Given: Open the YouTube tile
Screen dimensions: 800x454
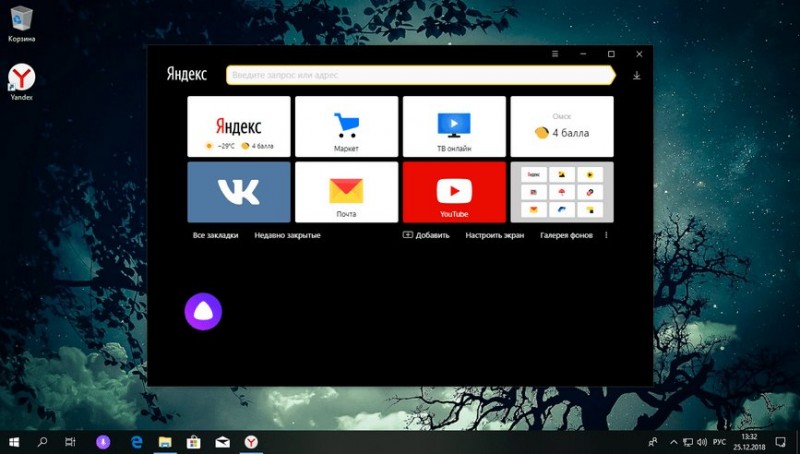Looking at the screenshot, I should [x=454, y=192].
